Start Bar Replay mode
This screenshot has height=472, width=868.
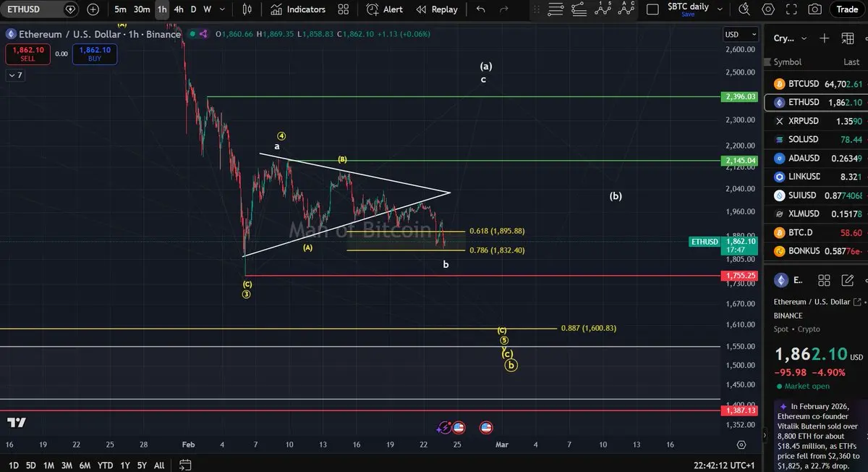[x=436, y=9]
